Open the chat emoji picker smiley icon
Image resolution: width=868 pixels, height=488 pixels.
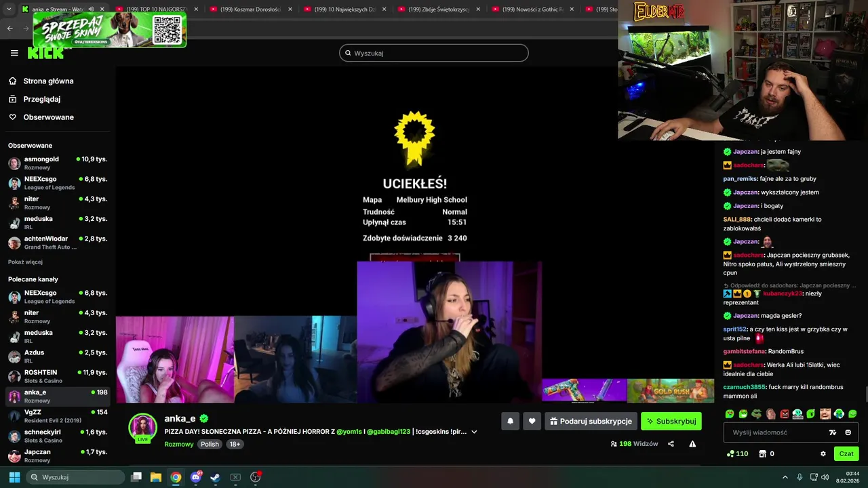(848, 432)
